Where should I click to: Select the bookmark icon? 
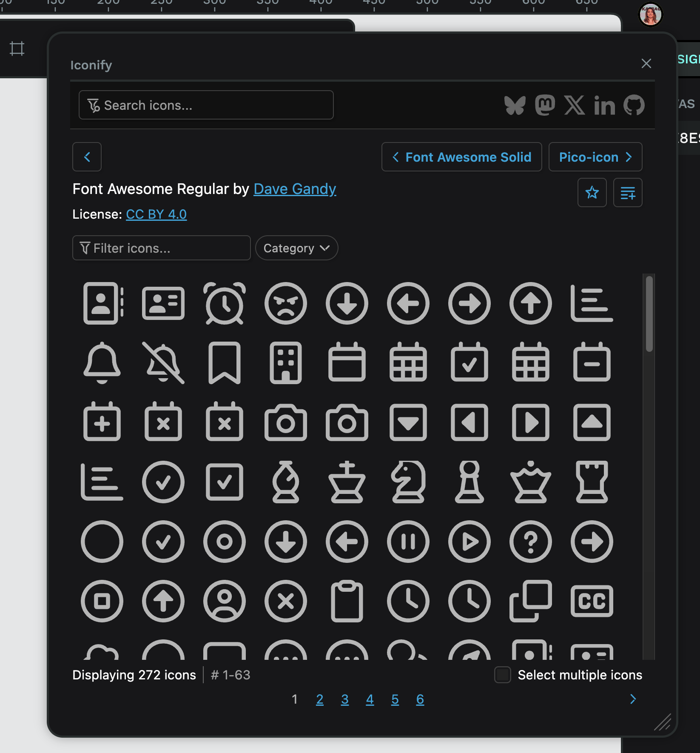[225, 363]
